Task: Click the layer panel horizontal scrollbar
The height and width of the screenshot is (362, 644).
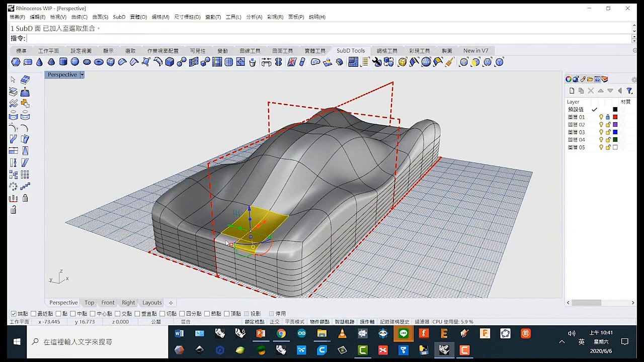Action: [x=586, y=303]
